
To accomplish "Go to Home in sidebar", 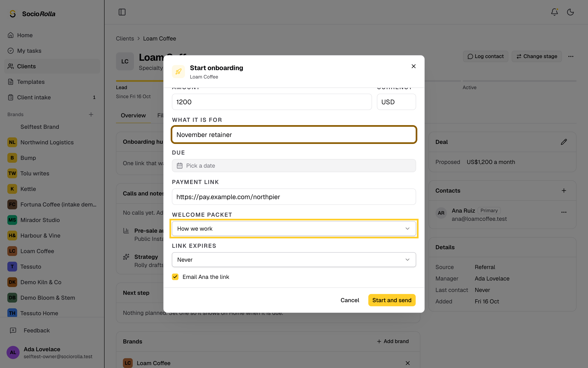I will tap(52, 35).
